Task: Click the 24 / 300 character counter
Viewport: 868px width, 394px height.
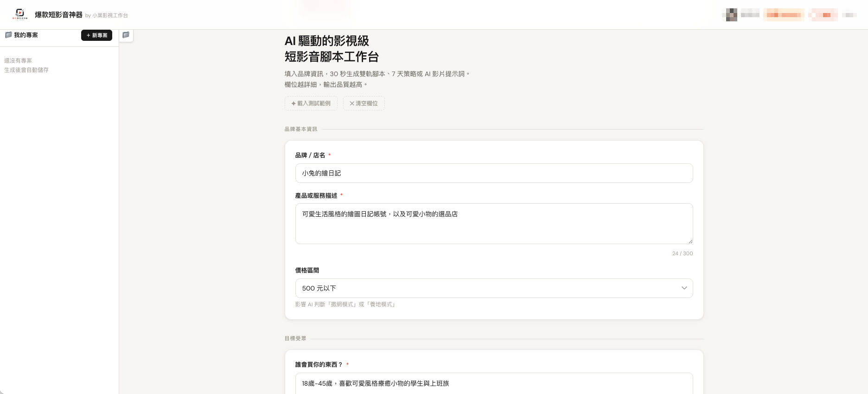Action: [683, 253]
